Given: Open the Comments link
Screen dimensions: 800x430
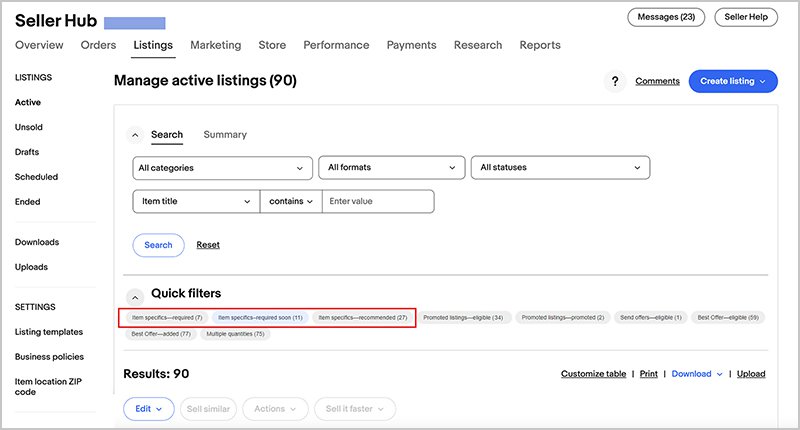Looking at the screenshot, I should (657, 81).
